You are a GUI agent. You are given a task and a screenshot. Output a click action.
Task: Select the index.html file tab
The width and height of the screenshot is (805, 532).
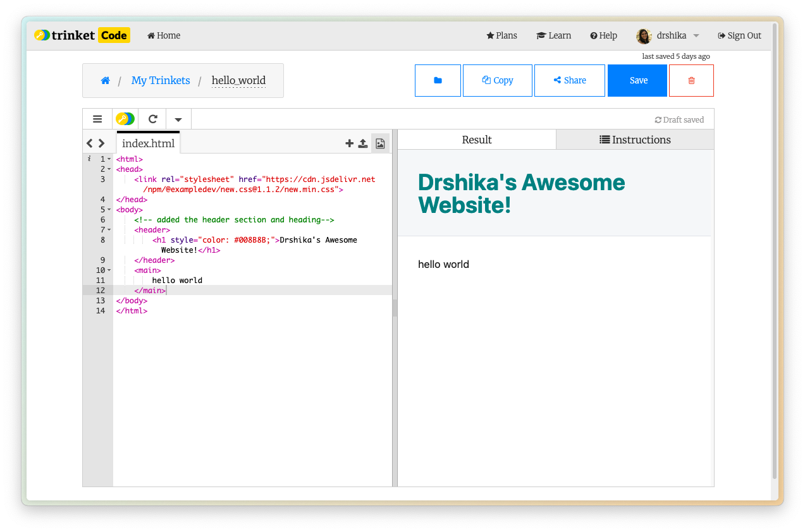coord(148,143)
